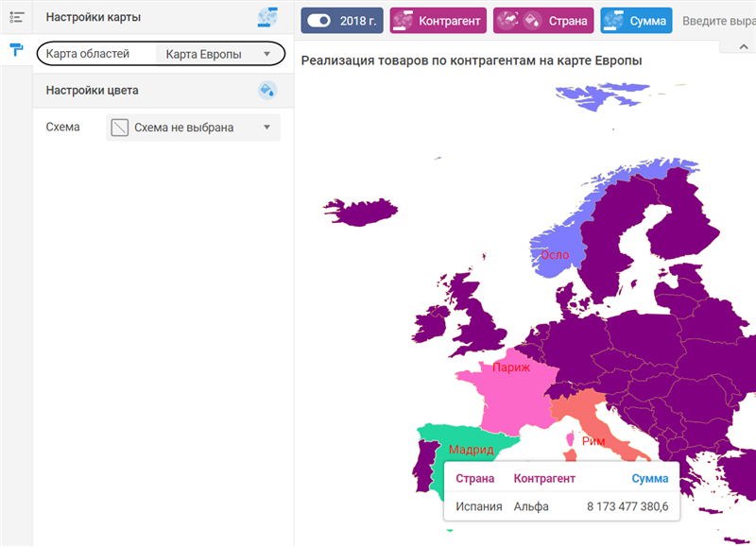Click the expression input field
This screenshot has height=547, width=756.
click(x=716, y=21)
